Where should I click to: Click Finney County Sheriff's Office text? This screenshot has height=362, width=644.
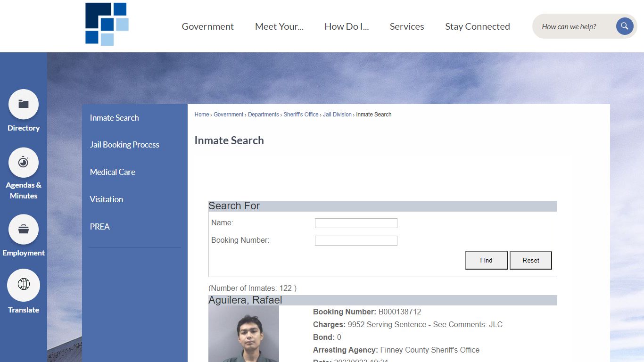[x=430, y=350]
